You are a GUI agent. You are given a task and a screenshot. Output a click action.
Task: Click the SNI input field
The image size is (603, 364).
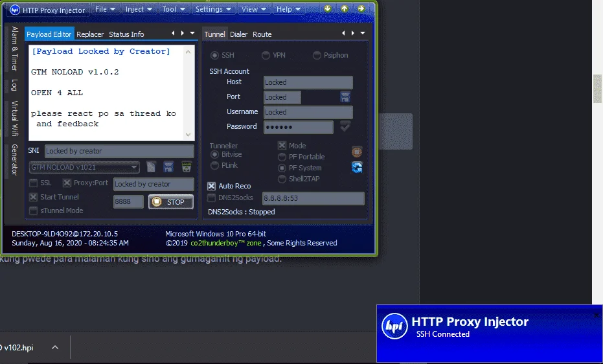coord(119,151)
